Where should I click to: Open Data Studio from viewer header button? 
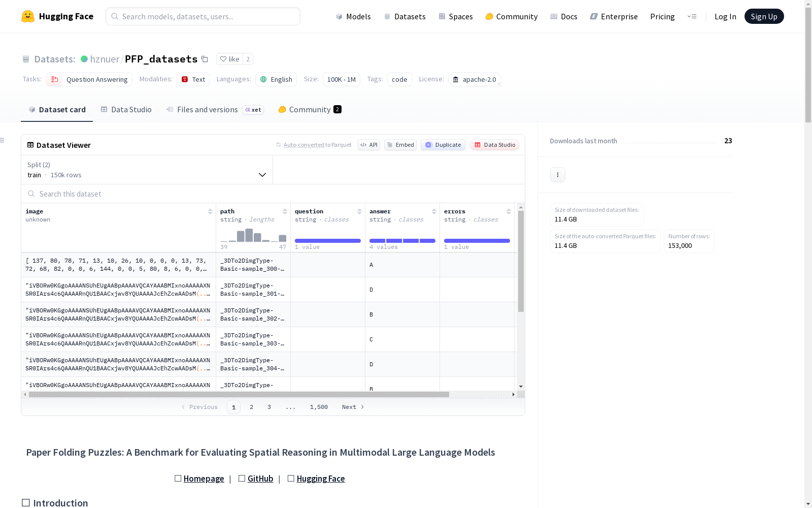click(x=495, y=145)
